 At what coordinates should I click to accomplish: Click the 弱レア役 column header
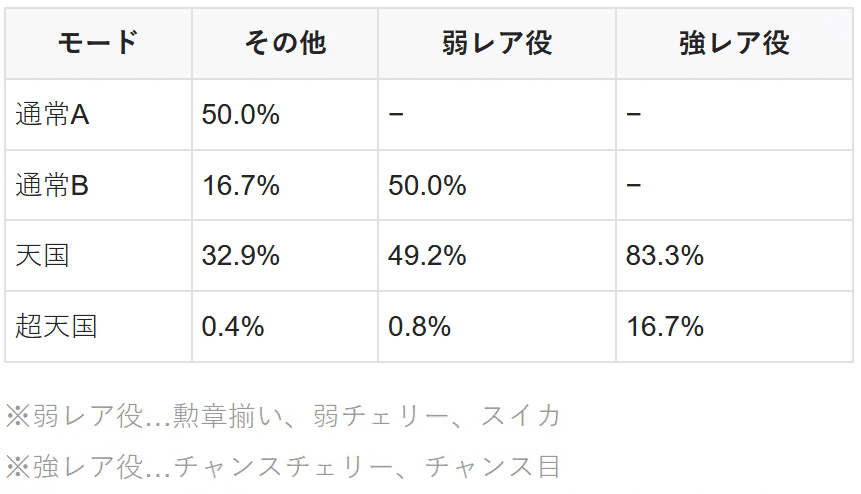click(497, 43)
